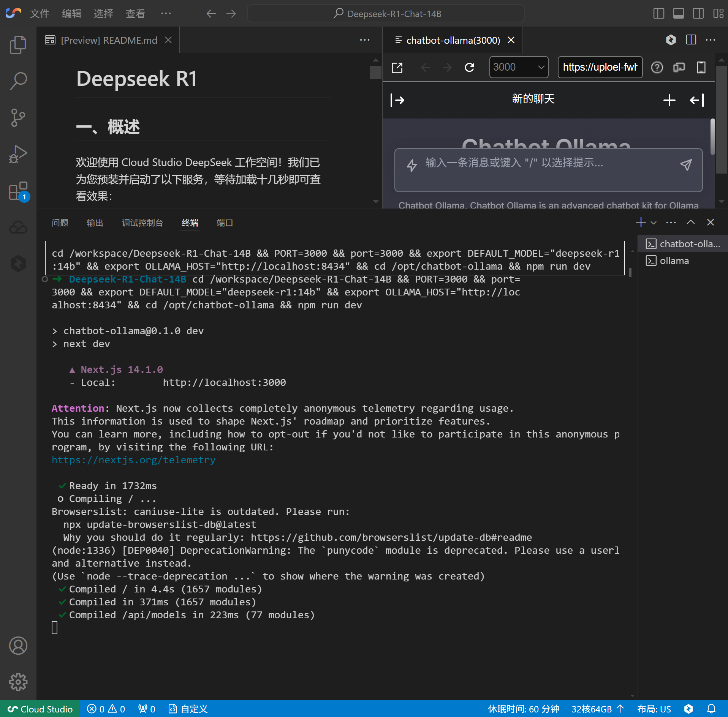
Task: Reload the chatbot-ollama preview page
Action: click(x=470, y=68)
